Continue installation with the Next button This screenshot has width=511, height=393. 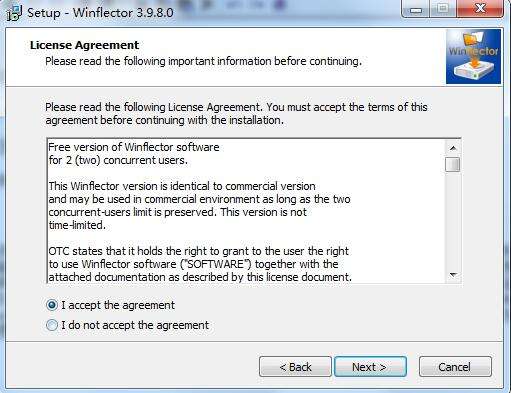(370, 367)
